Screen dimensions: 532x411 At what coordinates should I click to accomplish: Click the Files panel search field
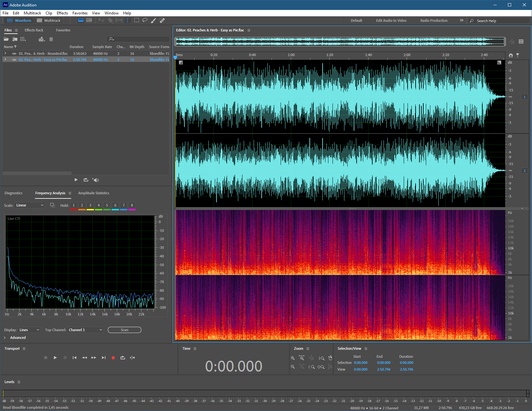click(x=138, y=39)
